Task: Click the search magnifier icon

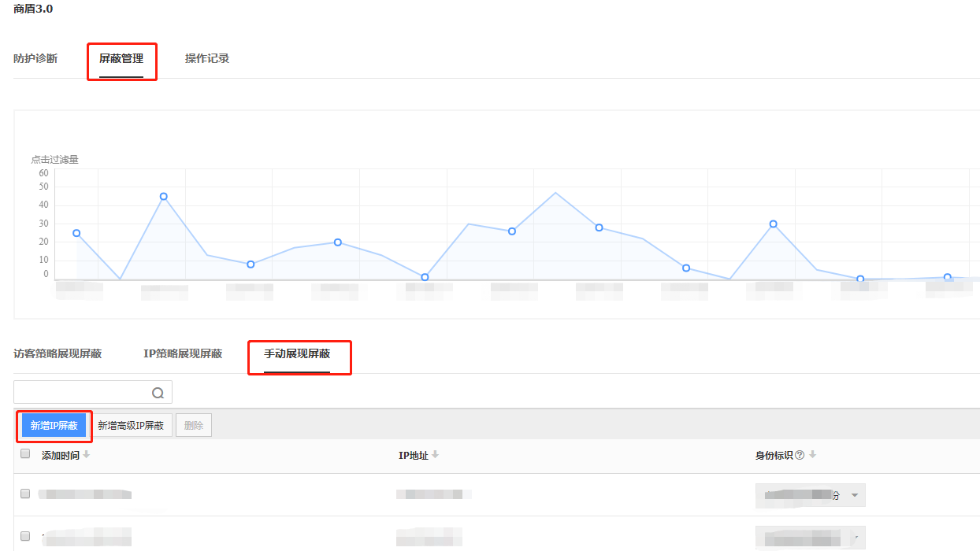Action: (x=158, y=393)
